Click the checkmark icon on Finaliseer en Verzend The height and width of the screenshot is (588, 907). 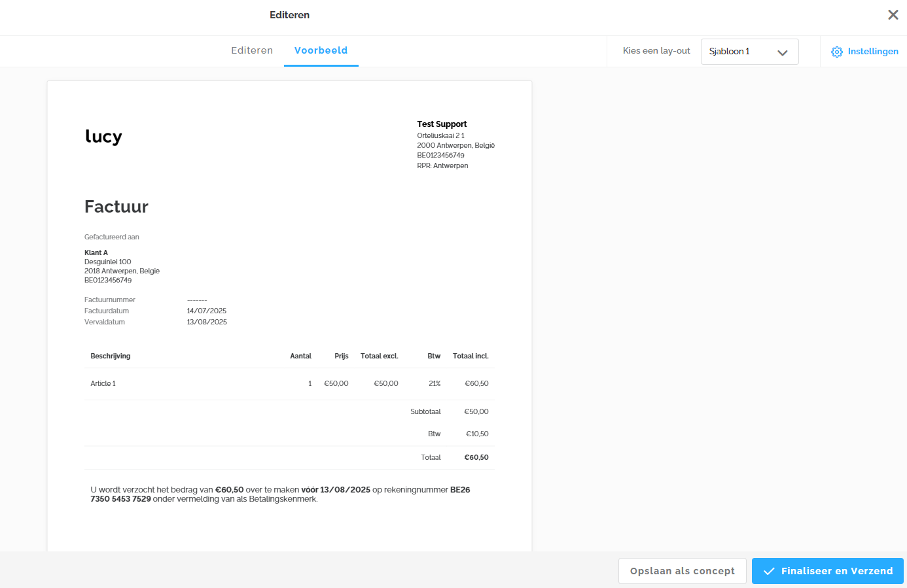[x=769, y=571]
